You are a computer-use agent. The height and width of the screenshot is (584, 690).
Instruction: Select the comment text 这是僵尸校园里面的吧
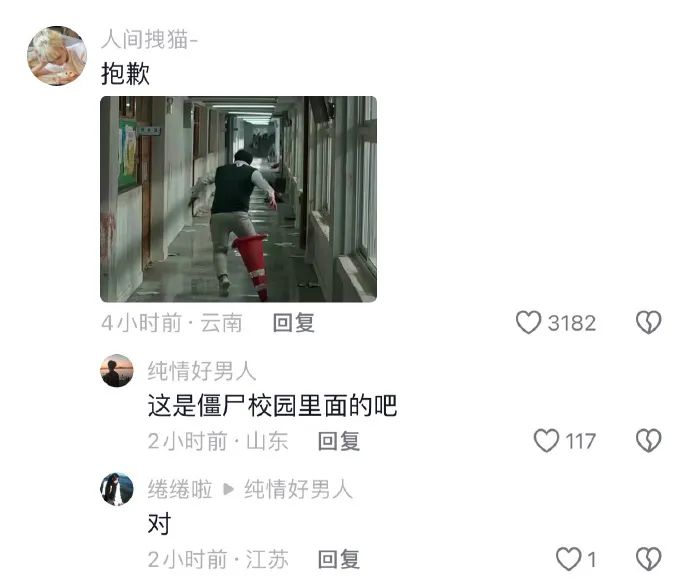click(272, 405)
